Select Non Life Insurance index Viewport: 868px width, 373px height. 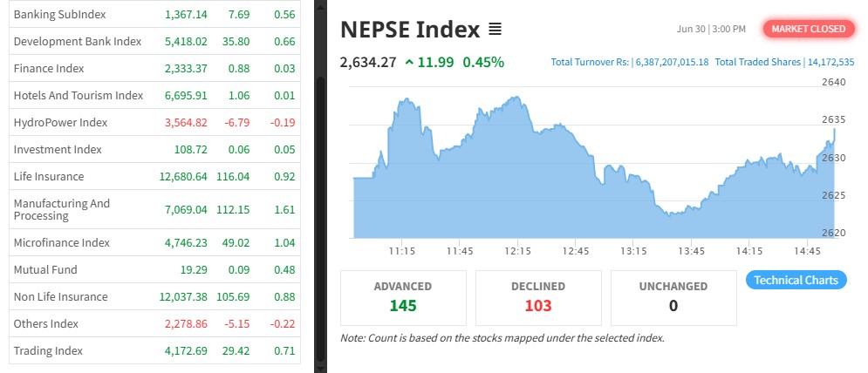click(60, 297)
